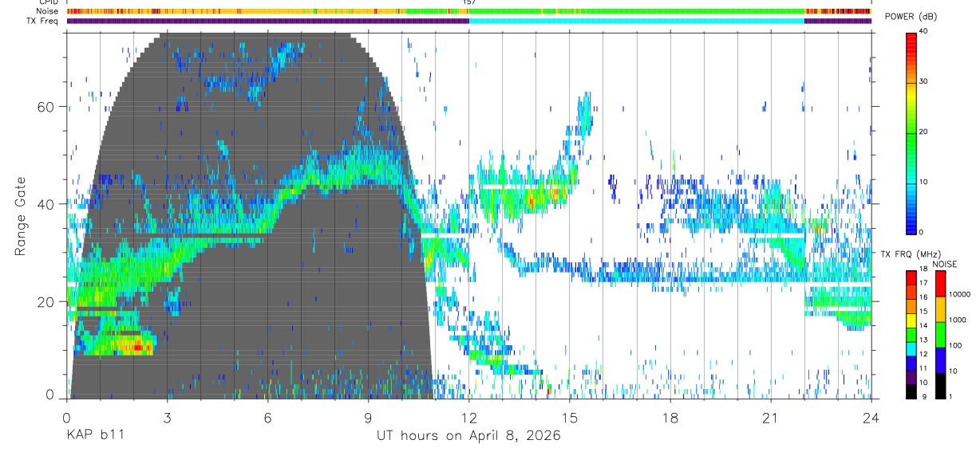
Task: Click the 30 label on the power scale
Action: pos(924,82)
